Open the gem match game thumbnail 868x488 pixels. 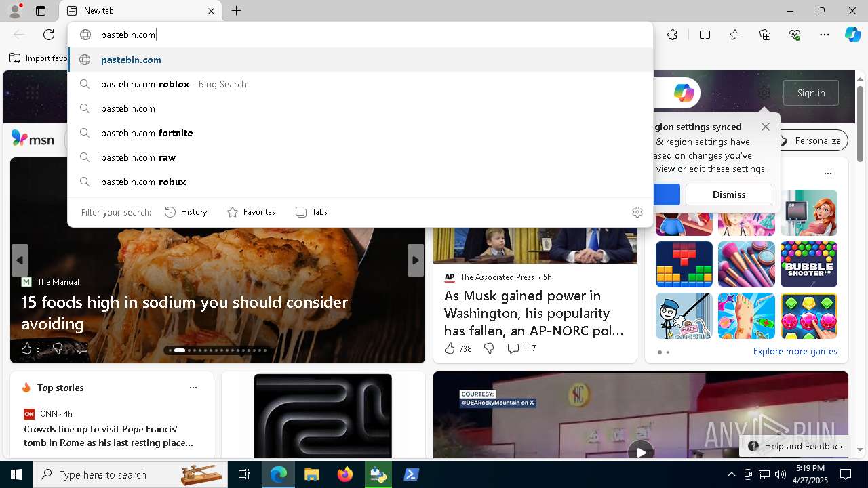(x=809, y=316)
